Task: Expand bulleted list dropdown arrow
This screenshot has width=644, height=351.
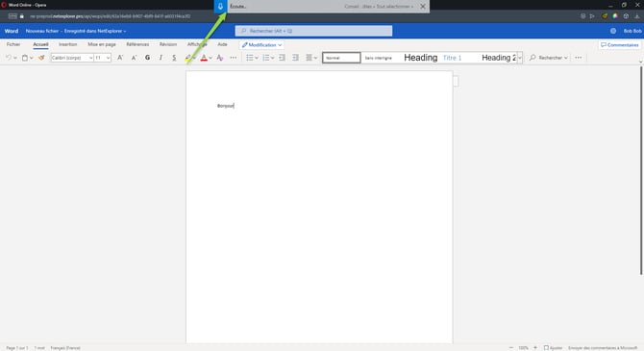Action: [257, 58]
